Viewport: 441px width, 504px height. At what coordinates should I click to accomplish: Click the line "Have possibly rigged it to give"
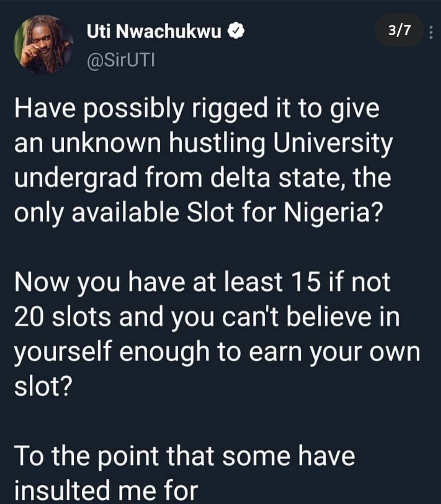(x=197, y=109)
